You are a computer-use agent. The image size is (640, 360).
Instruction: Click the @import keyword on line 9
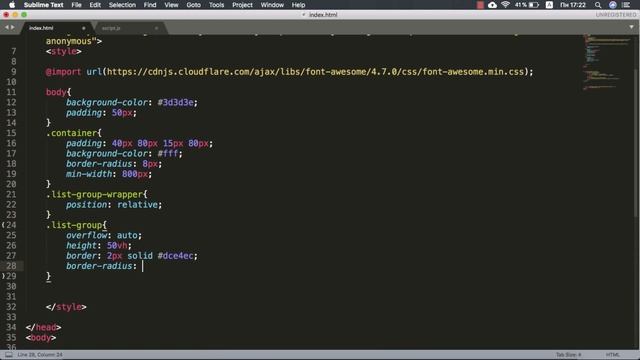63,72
